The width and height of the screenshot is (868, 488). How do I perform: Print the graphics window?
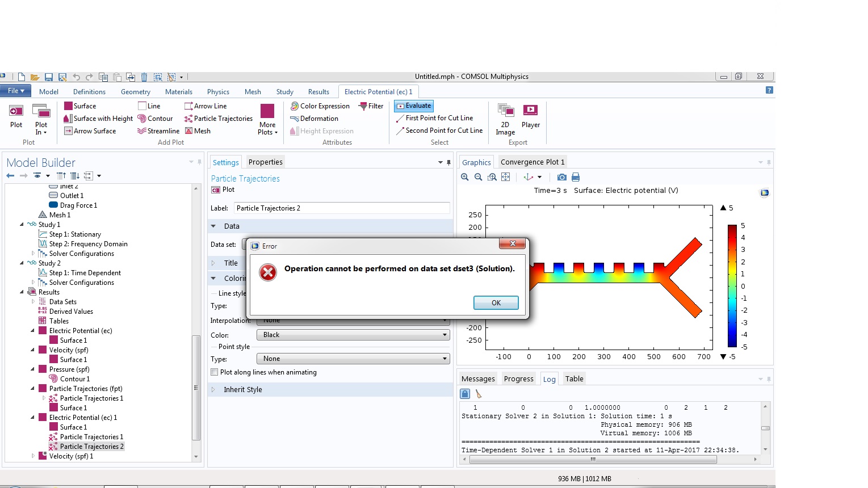(x=576, y=177)
